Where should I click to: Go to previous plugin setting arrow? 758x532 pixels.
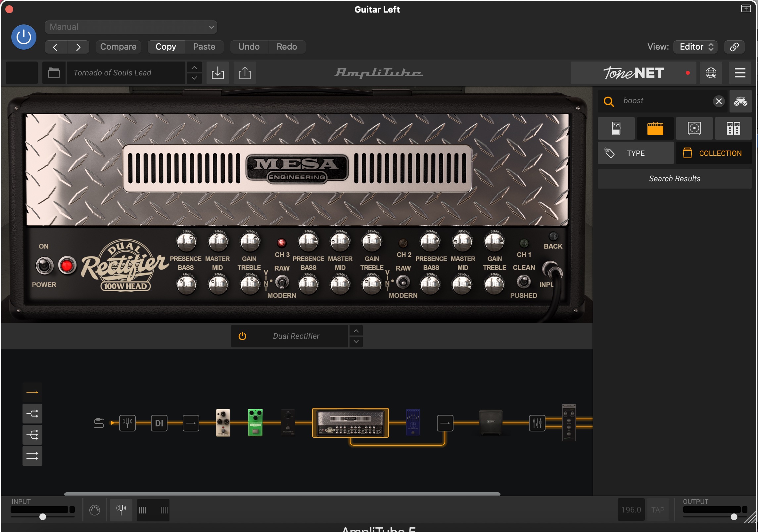point(56,47)
